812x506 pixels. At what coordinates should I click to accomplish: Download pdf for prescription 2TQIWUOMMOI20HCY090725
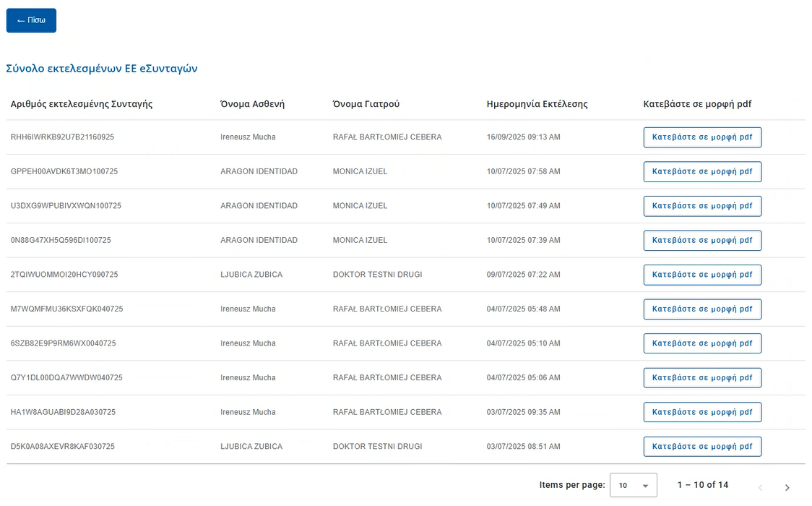(x=701, y=275)
